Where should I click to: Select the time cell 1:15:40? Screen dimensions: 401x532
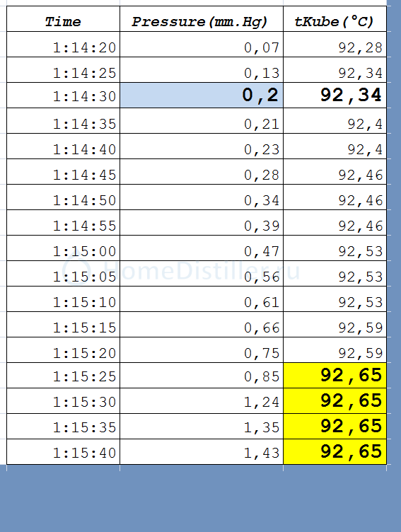pos(63,452)
